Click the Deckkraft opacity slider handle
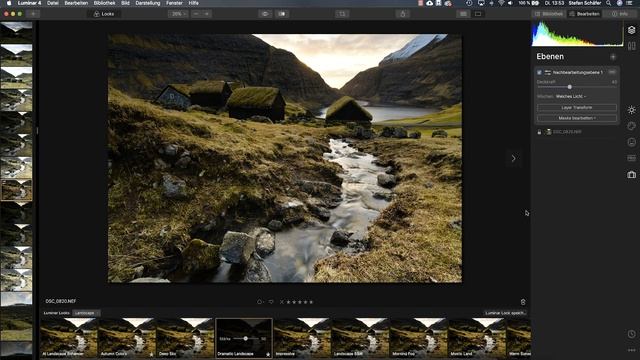 pyautogui.click(x=569, y=87)
